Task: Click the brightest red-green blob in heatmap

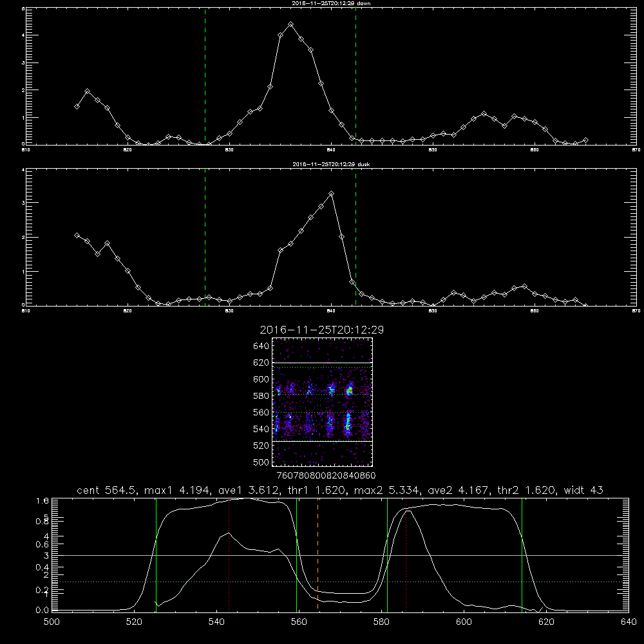Action: 350,391
